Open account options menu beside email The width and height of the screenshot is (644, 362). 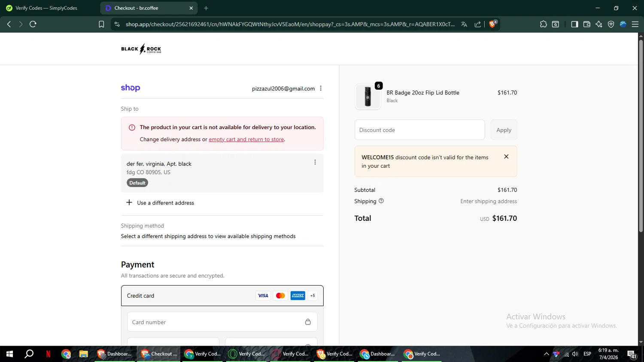pos(321,88)
